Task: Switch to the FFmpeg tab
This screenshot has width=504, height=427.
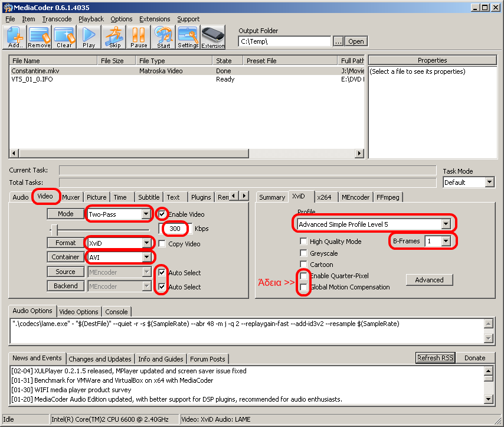Action: [388, 197]
